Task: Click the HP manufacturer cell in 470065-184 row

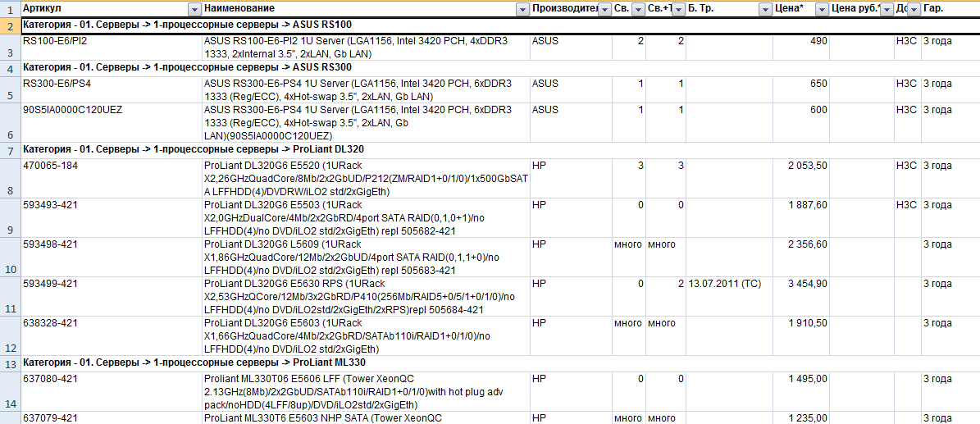Action: click(572, 179)
